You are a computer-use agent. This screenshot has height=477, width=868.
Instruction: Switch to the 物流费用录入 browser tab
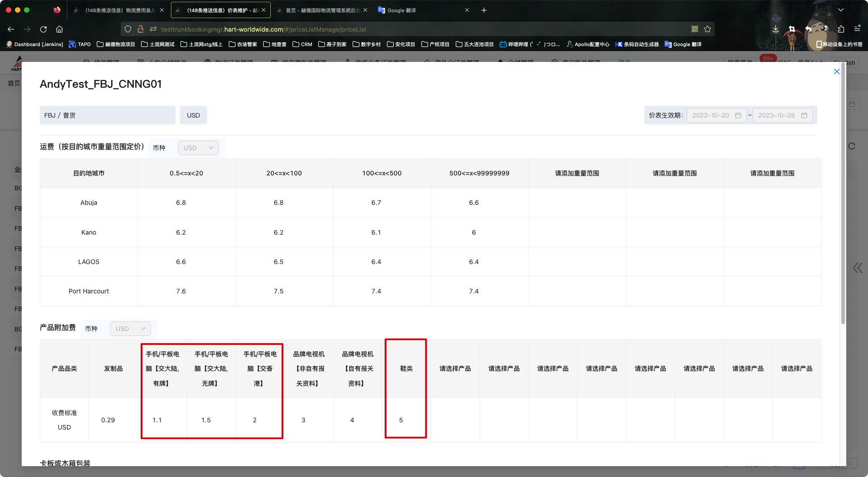tap(119, 10)
